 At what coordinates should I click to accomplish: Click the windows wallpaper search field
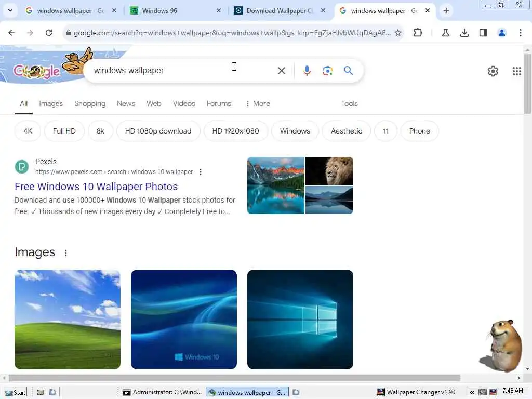(x=183, y=71)
